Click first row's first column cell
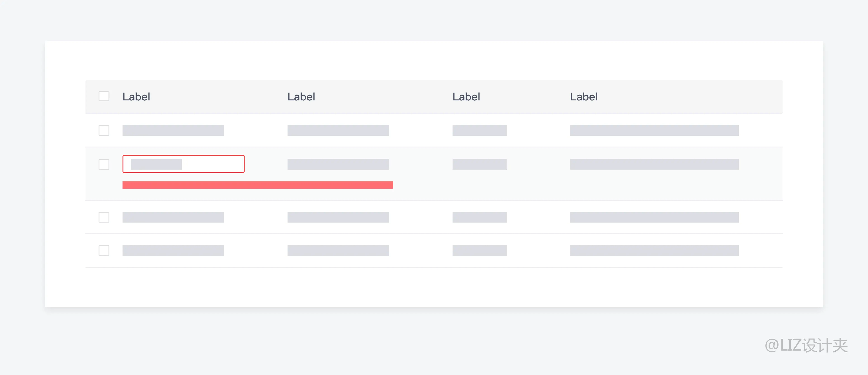The height and width of the screenshot is (375, 868). click(173, 130)
